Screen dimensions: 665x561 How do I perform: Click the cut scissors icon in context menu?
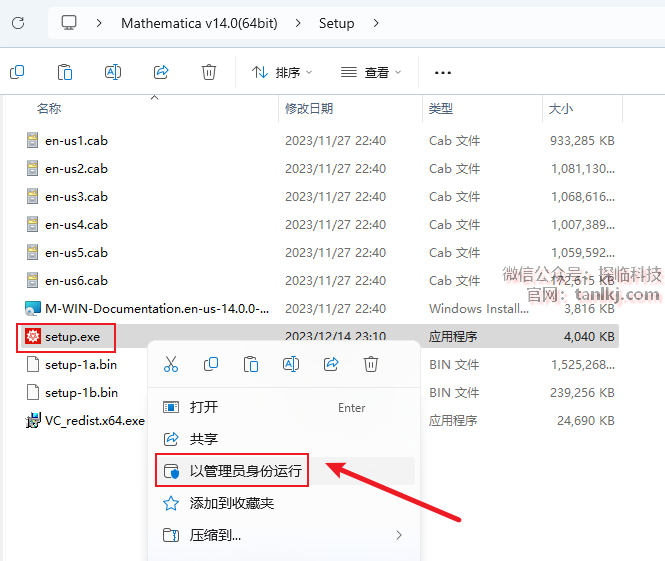click(x=171, y=364)
